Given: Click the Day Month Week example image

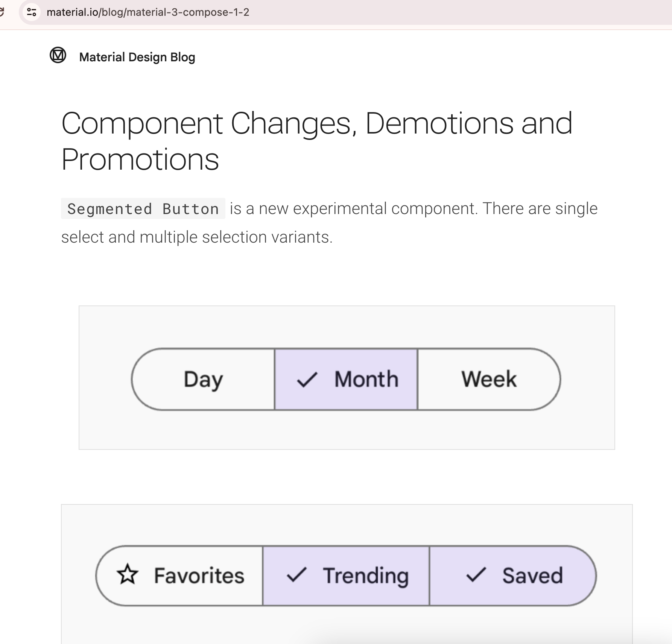Looking at the screenshot, I should coord(347,378).
